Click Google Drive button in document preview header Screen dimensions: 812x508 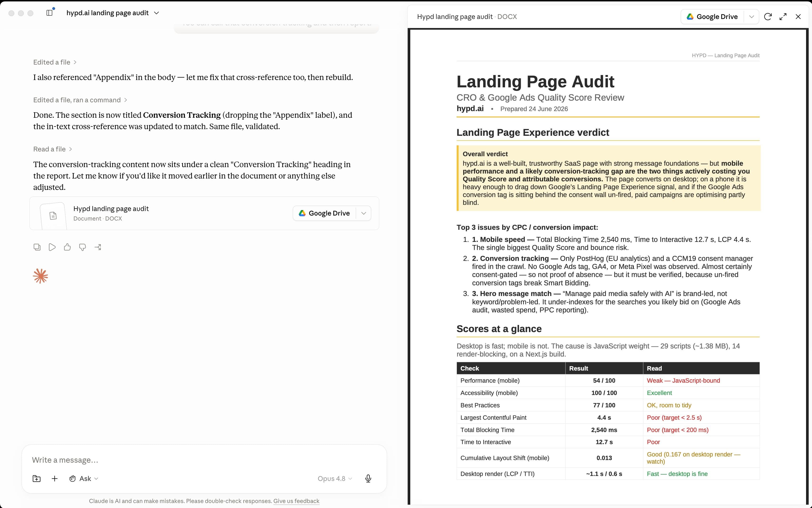[x=712, y=16]
